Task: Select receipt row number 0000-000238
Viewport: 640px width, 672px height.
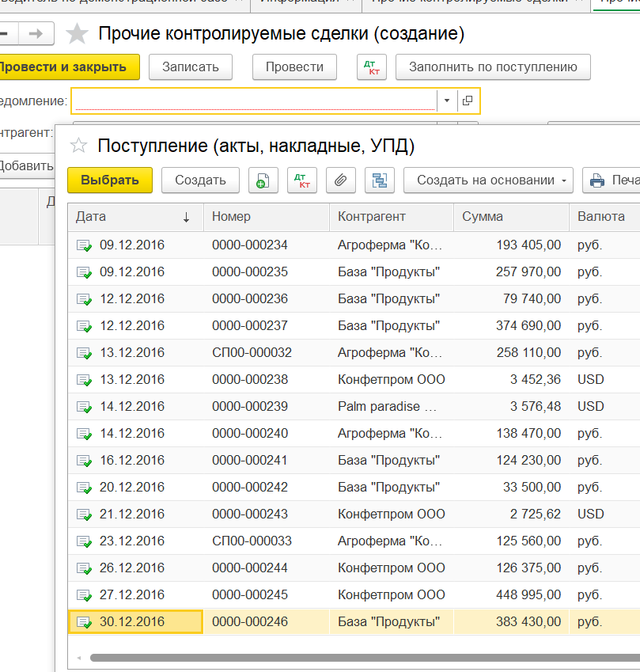Action: pyautogui.click(x=249, y=380)
